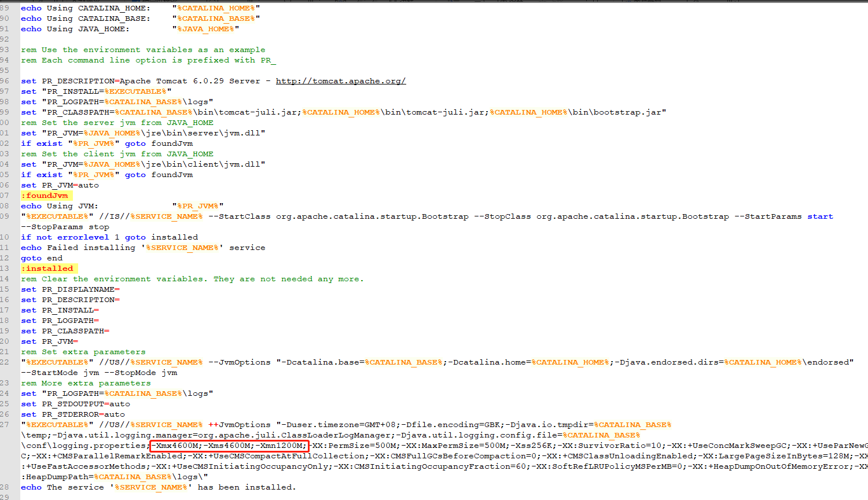
Task: Select the set PR_STDOUTPUT=auto line
Action: [76, 403]
